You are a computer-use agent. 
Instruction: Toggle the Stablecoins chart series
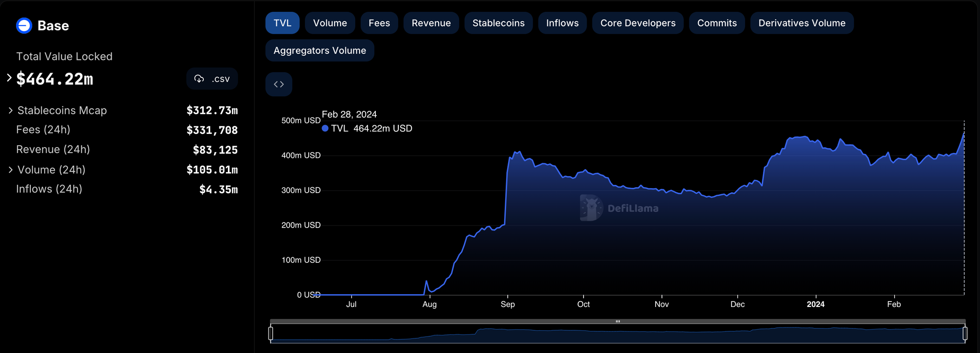(499, 23)
